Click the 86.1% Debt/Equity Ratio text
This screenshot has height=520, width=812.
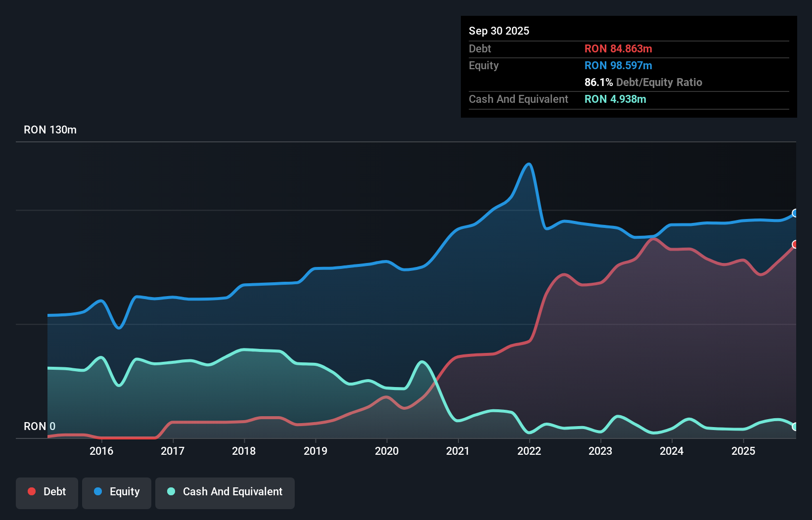643,82
